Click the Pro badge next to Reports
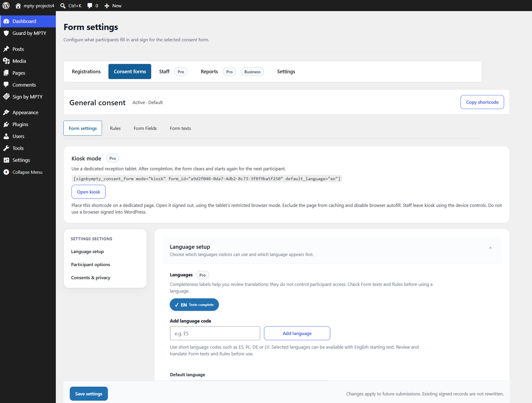The width and height of the screenshot is (532, 403). pos(229,72)
